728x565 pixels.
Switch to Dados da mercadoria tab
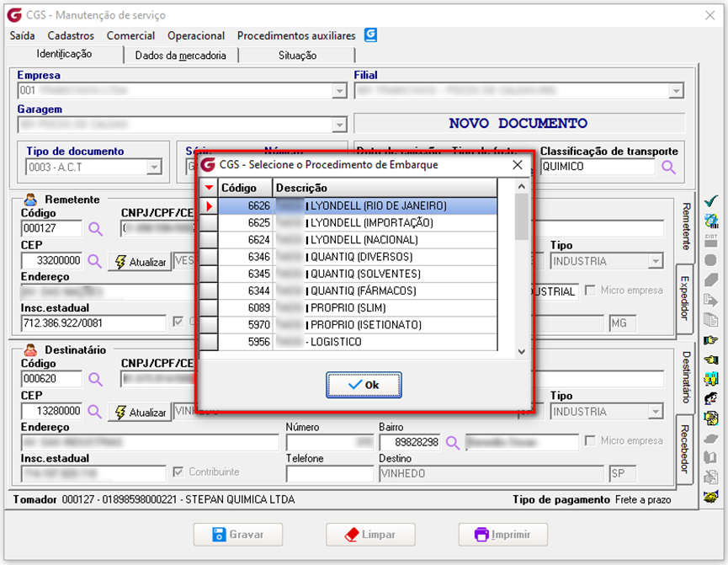pyautogui.click(x=181, y=56)
